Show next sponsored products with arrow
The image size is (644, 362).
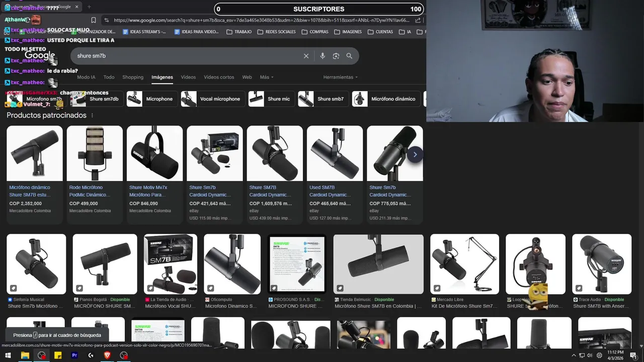pos(415,154)
